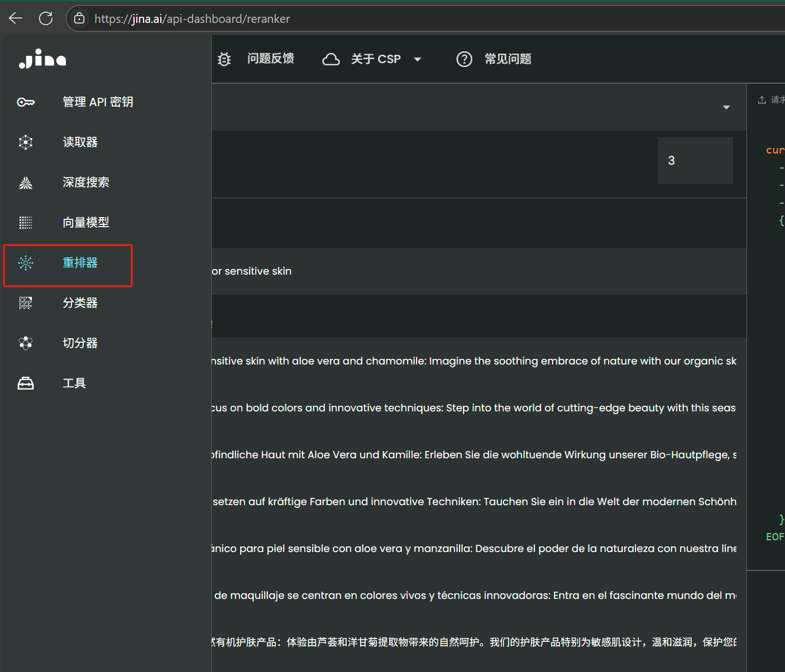Expand the 关于 CSP dropdown arrow
Image resolution: width=785 pixels, height=672 pixels.
(417, 59)
